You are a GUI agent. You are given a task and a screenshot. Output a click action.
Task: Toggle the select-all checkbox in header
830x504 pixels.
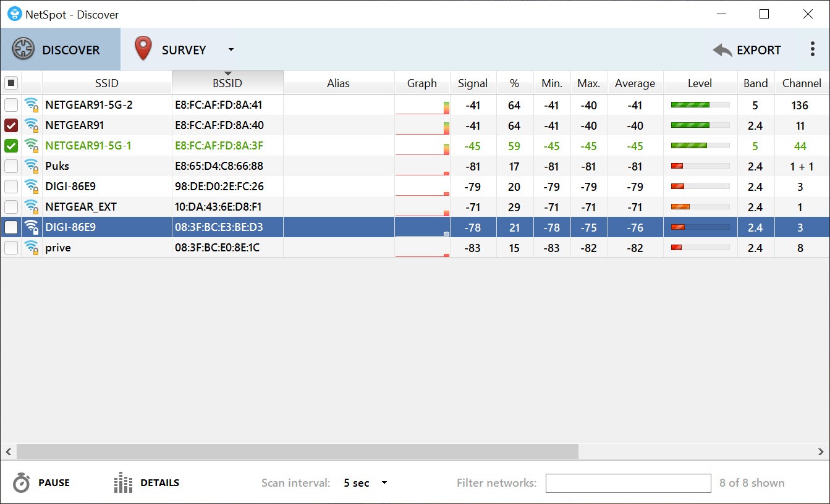point(11,83)
